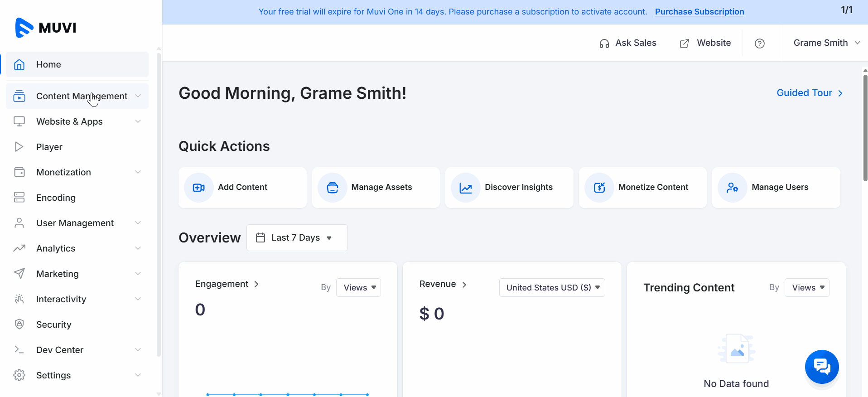Click the Monetize Content icon

(x=599, y=188)
